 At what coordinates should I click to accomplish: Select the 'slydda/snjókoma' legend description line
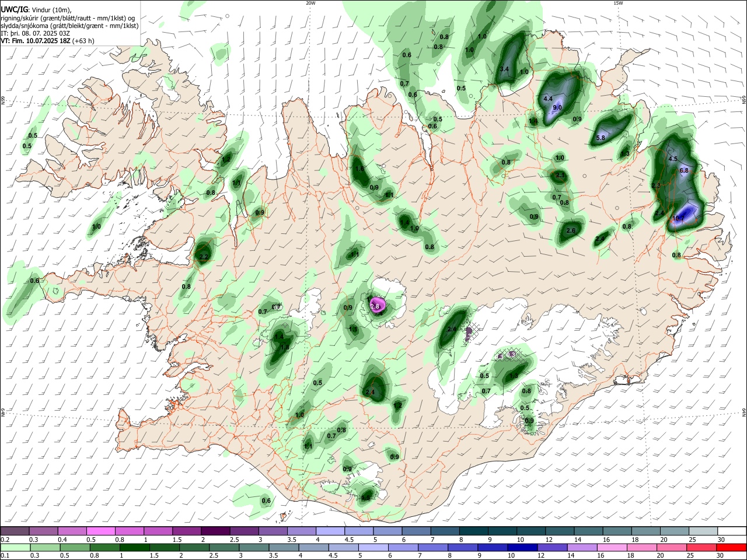pos(69,26)
